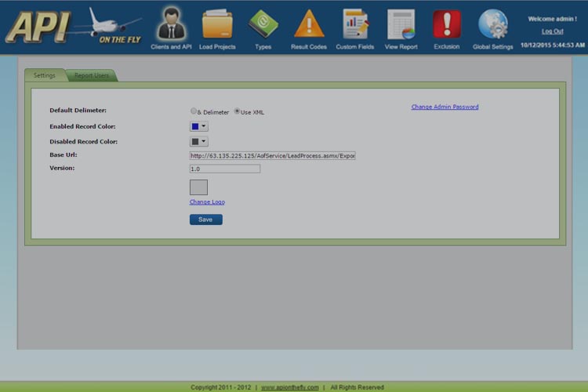Image resolution: width=588 pixels, height=392 pixels.
Task: Click blue Enabled Record Color swatch
Action: (195, 126)
